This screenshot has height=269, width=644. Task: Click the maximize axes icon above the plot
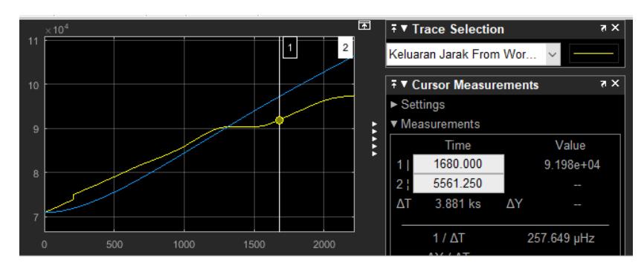coord(364,25)
